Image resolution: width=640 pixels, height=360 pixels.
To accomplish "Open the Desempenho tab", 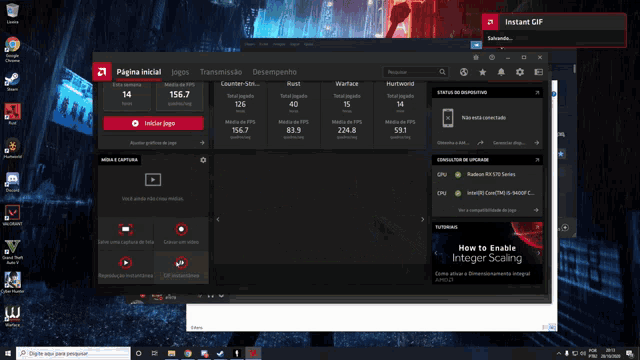I will [274, 72].
